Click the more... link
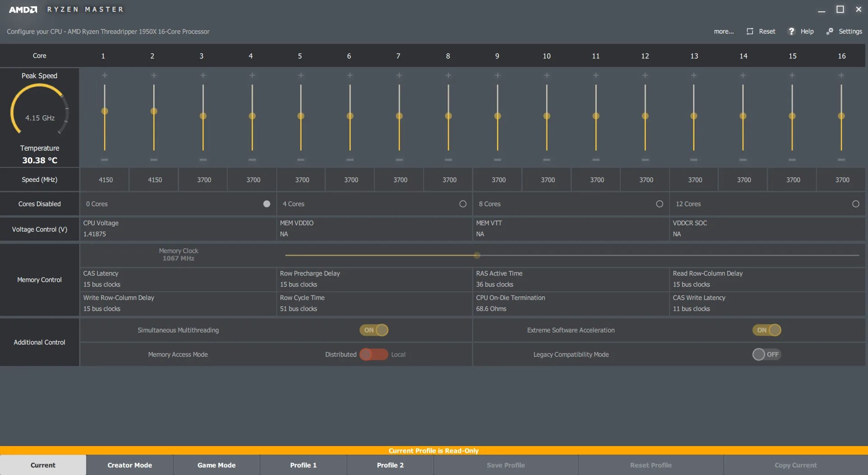This screenshot has width=868, height=475. tap(724, 31)
